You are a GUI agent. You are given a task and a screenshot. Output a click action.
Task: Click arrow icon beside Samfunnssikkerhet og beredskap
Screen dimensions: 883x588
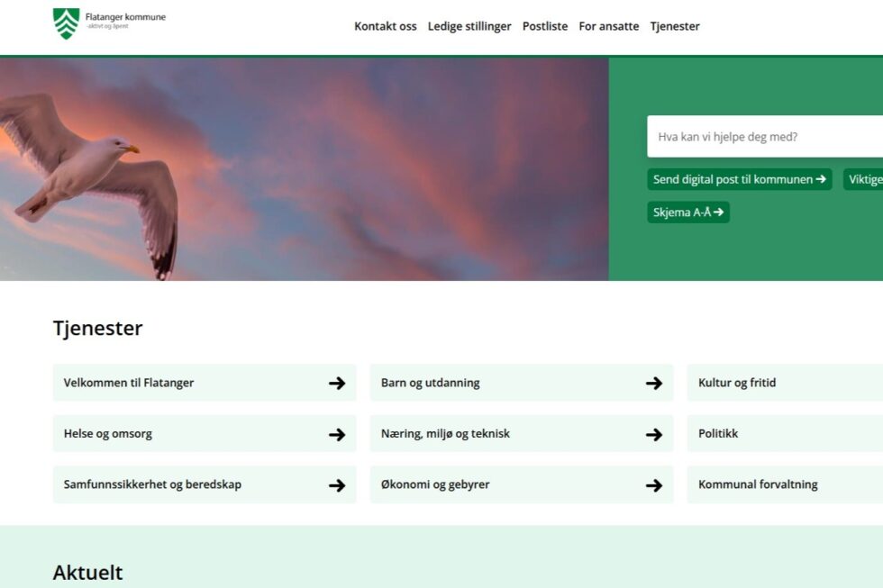[x=337, y=485]
